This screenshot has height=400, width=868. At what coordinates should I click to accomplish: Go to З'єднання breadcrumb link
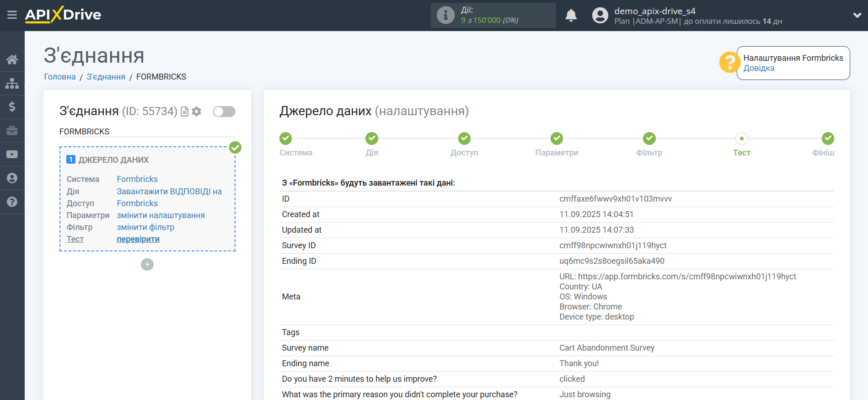tap(106, 77)
